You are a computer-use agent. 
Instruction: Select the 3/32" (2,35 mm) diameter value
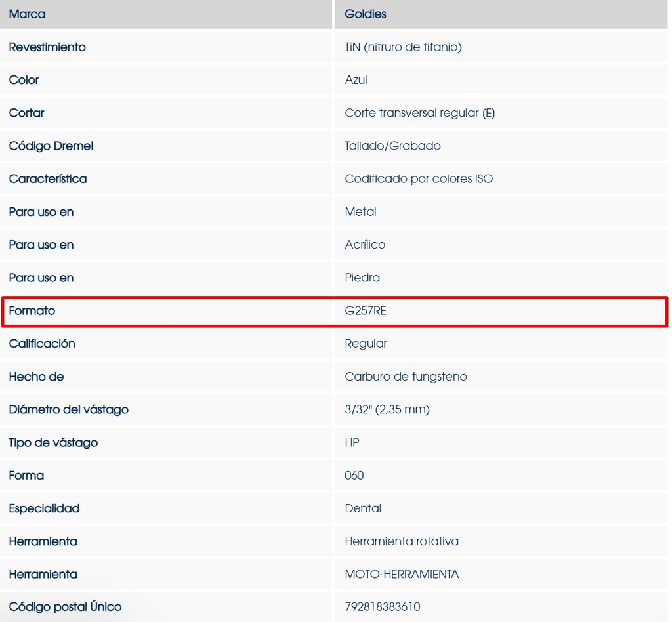pos(387,409)
